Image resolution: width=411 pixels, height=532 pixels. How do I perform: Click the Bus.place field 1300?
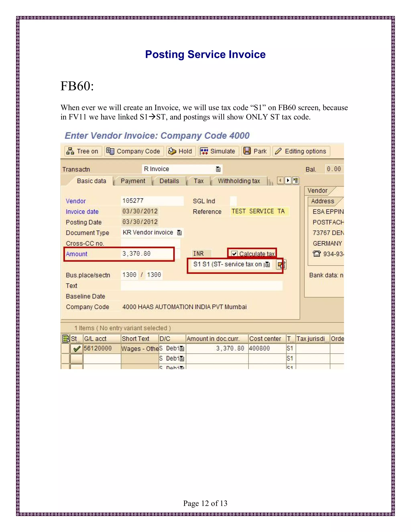[x=129, y=275]
